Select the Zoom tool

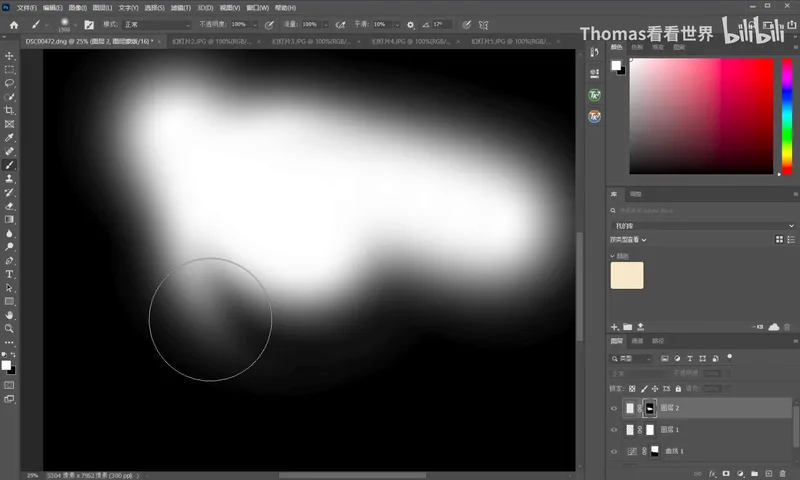pyautogui.click(x=9, y=329)
